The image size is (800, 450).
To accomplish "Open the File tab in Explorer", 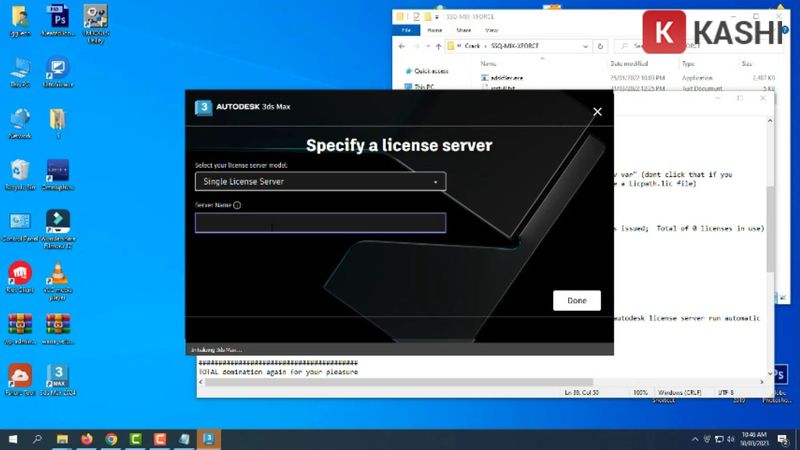I will point(406,30).
